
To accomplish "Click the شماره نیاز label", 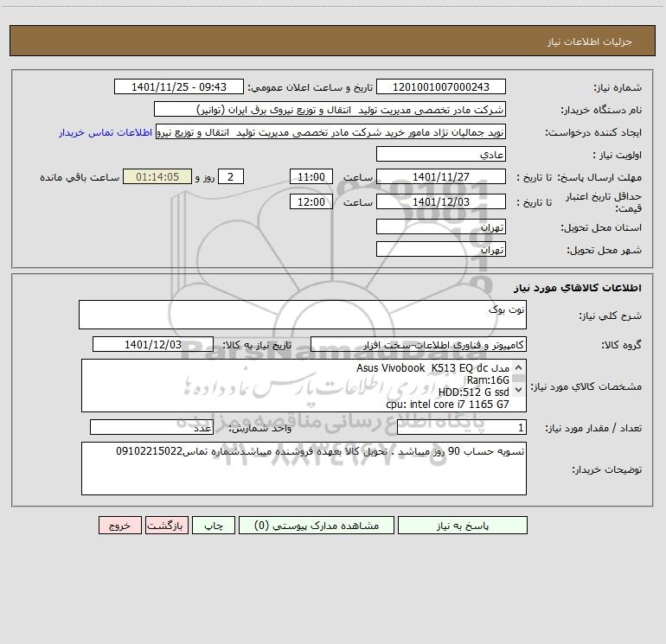I will coord(618,87).
